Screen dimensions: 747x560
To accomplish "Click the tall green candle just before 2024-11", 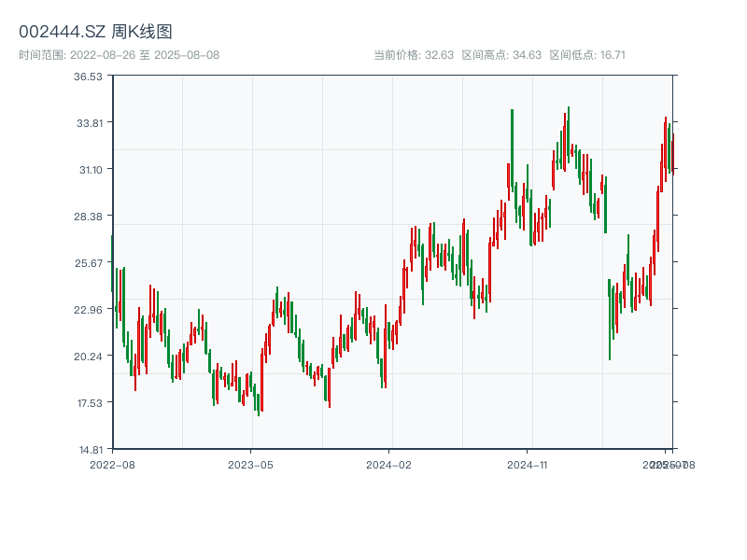I will pos(512,149).
